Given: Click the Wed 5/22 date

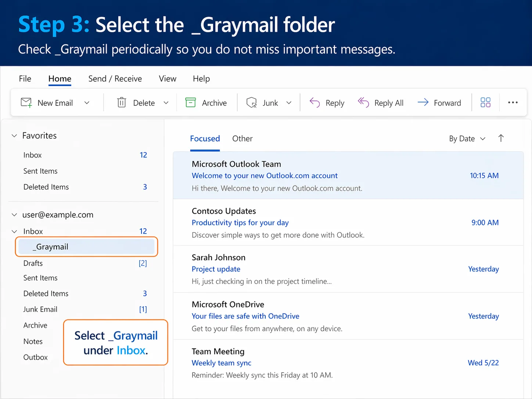Looking at the screenshot, I should 483,363.
